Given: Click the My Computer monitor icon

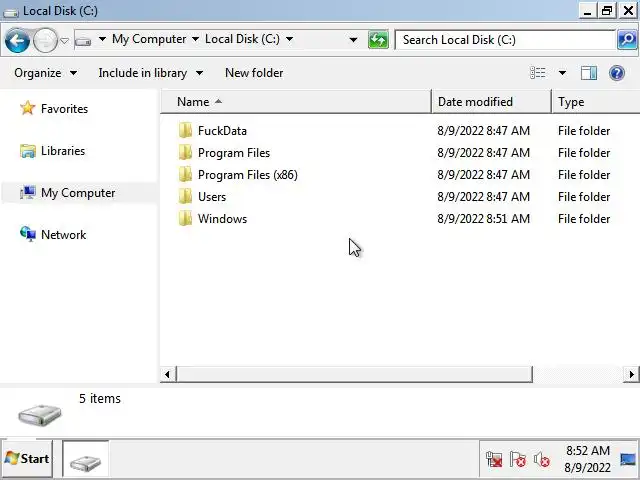Looking at the screenshot, I should (x=28, y=192).
